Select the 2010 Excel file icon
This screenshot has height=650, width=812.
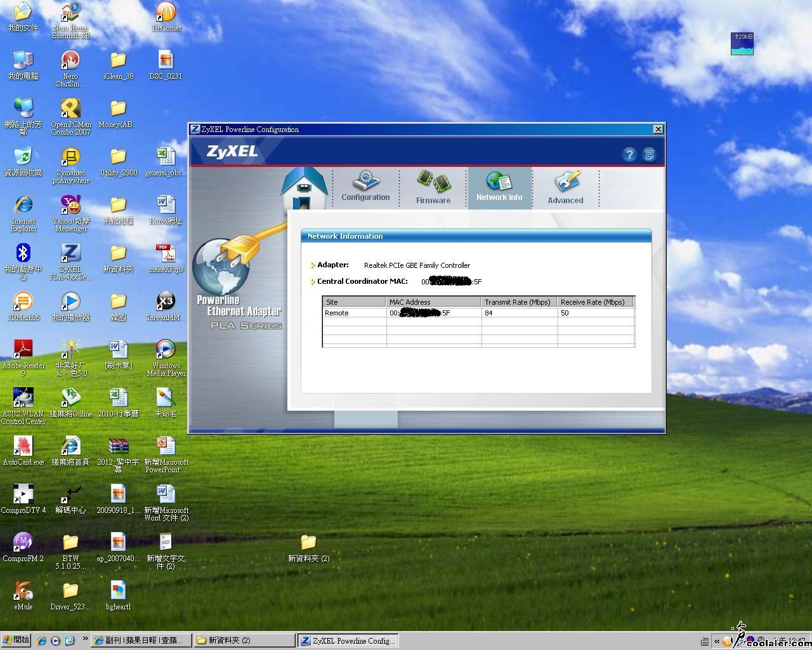point(118,403)
